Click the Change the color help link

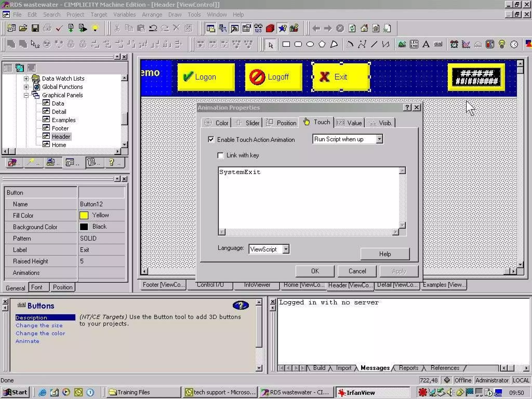tap(40, 333)
